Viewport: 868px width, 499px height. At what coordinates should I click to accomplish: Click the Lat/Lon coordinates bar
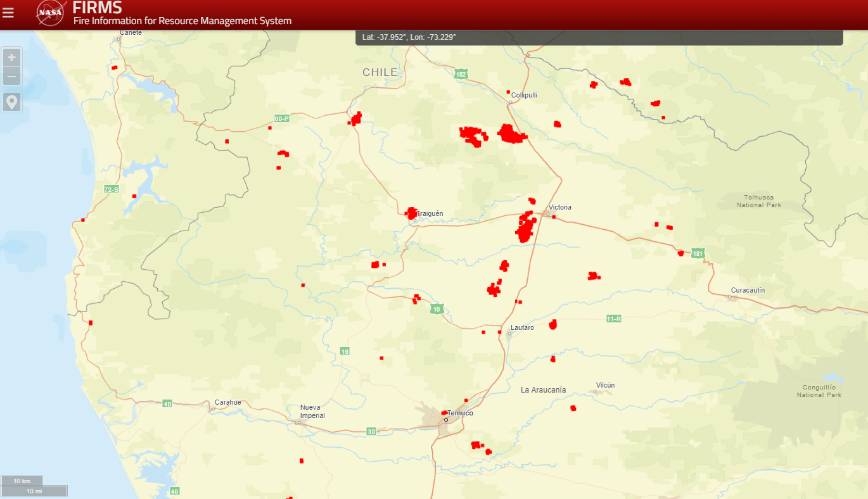(599, 37)
